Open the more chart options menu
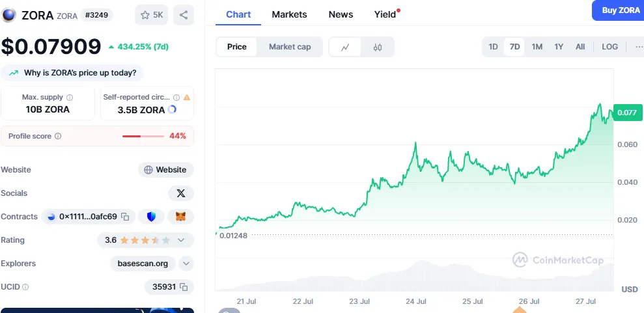Viewport: 644px width, 313px height. [x=638, y=47]
